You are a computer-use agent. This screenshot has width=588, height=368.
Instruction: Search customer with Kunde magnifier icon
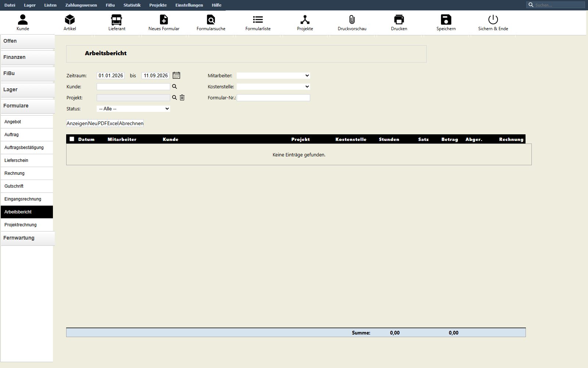[x=175, y=86]
